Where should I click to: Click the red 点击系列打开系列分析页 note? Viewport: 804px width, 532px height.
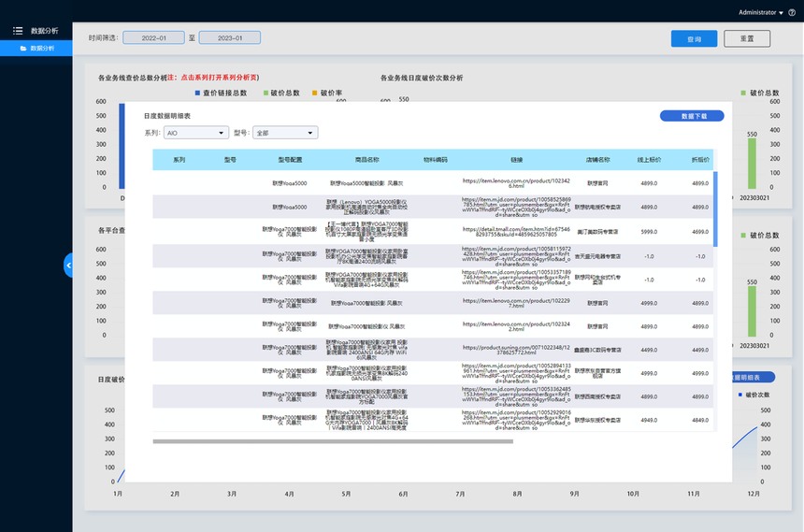point(219,78)
